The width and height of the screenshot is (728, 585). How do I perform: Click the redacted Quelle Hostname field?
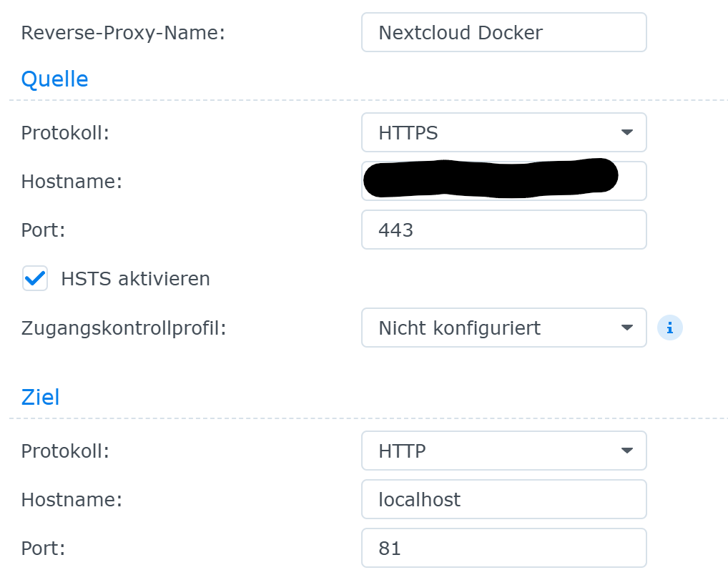pyautogui.click(x=503, y=180)
